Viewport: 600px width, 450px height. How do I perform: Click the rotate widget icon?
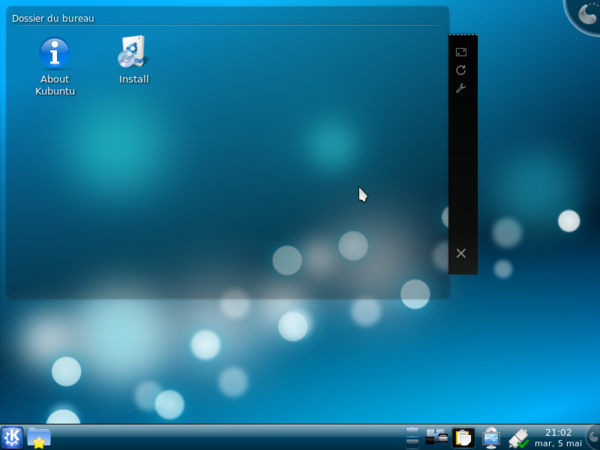461,70
